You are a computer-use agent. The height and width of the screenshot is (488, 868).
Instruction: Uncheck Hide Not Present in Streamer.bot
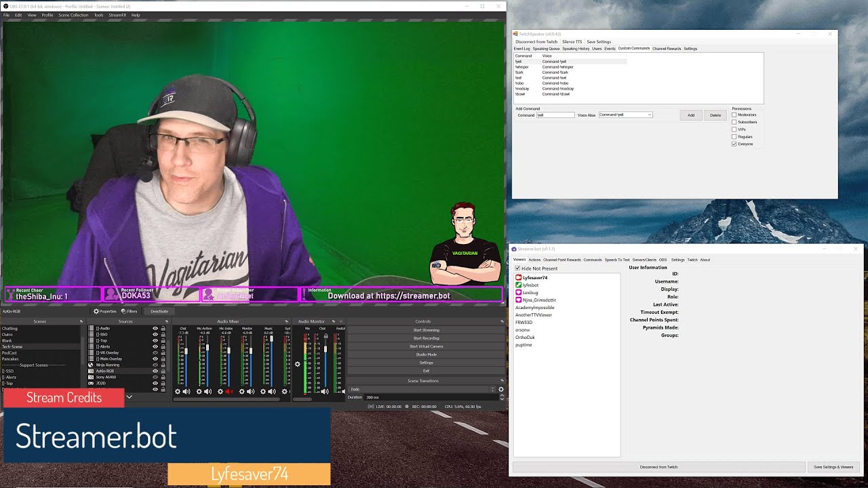[x=517, y=268]
